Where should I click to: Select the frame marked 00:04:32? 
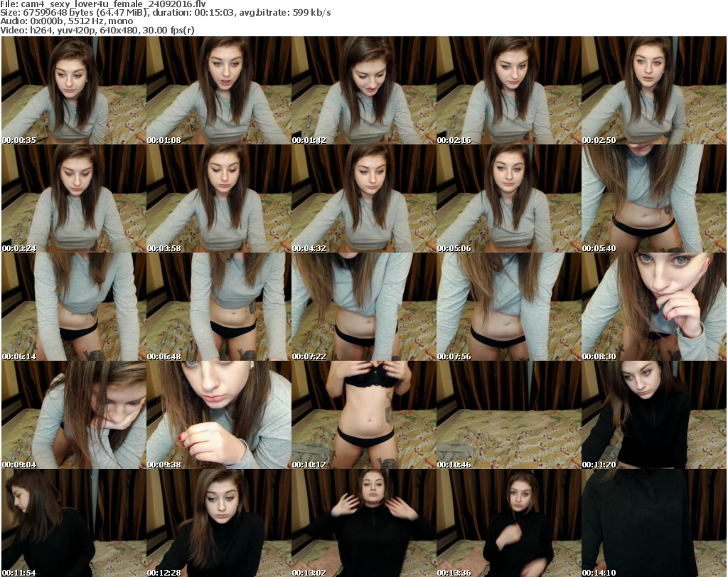coord(363,199)
